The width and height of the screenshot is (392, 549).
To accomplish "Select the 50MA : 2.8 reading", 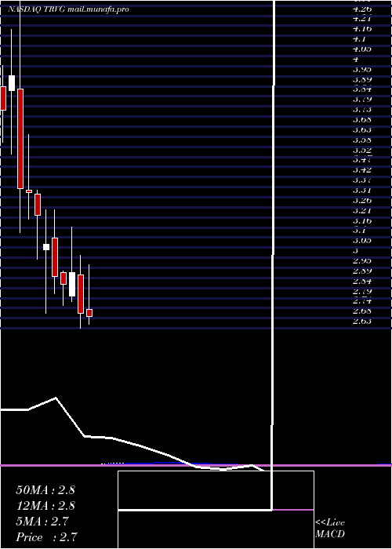I will 45,490.
